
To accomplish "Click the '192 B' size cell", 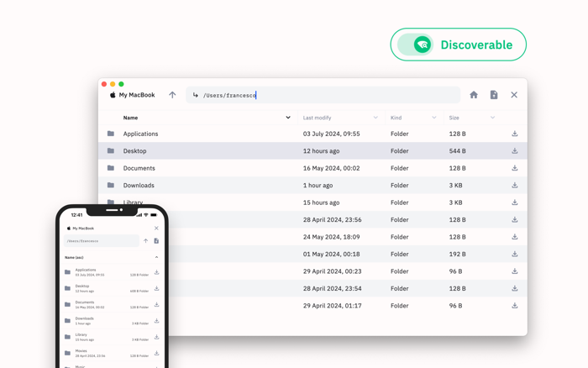I will (x=458, y=255).
